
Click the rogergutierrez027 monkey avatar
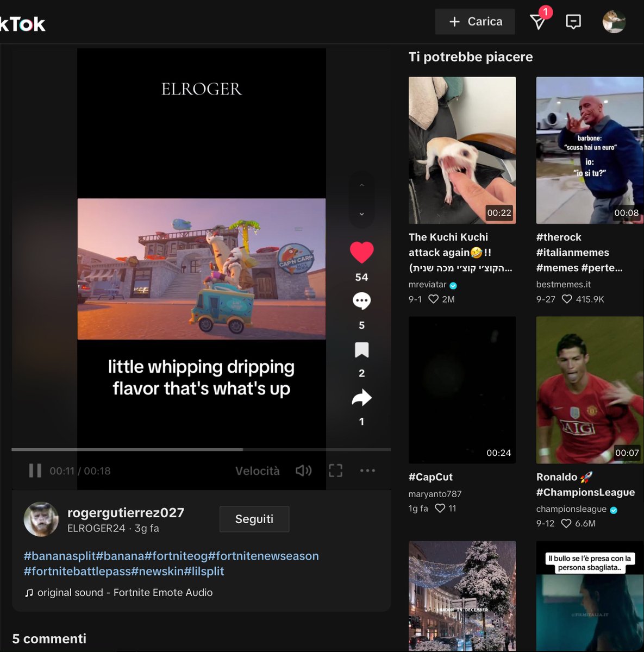click(41, 519)
